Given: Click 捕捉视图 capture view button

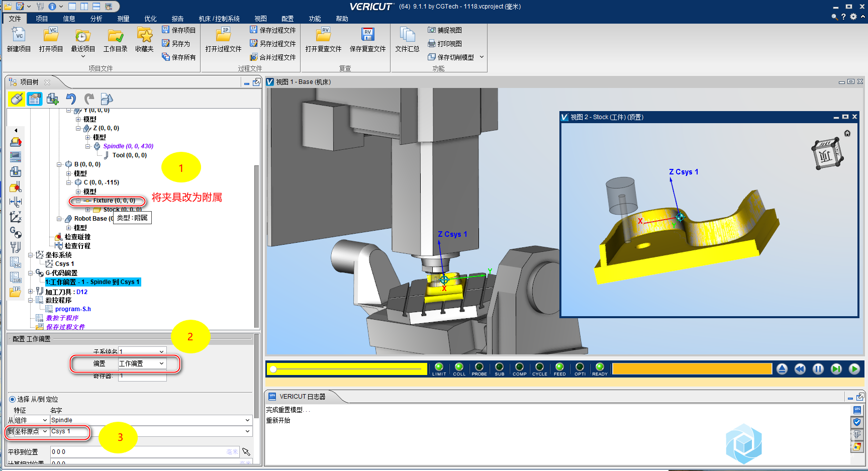Looking at the screenshot, I should (445, 30).
